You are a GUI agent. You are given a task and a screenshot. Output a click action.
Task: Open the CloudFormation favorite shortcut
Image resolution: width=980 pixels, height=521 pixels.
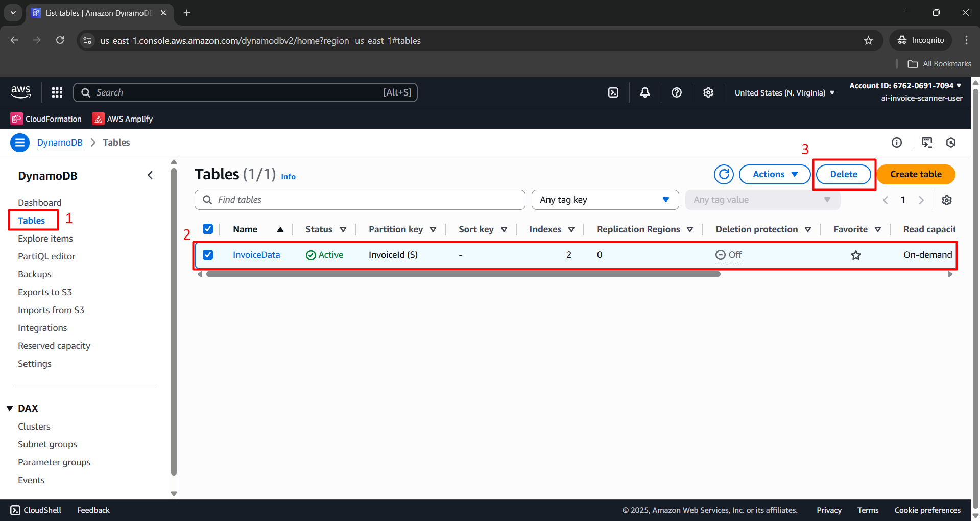tap(45, 119)
